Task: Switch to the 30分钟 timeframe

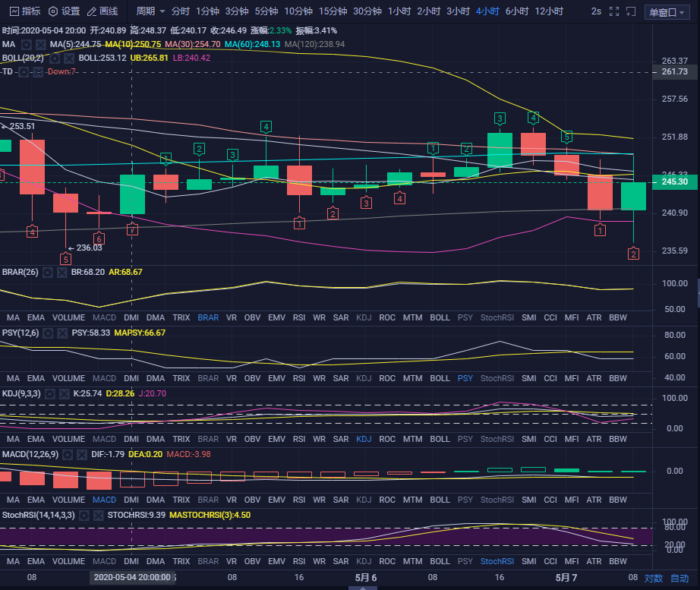Action: pyautogui.click(x=367, y=11)
